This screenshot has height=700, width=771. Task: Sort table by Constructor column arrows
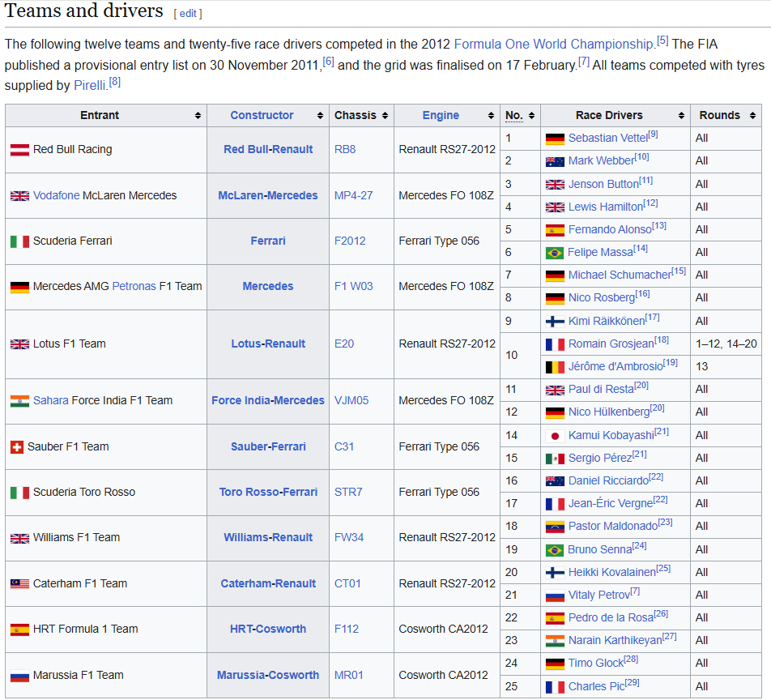tap(320, 116)
